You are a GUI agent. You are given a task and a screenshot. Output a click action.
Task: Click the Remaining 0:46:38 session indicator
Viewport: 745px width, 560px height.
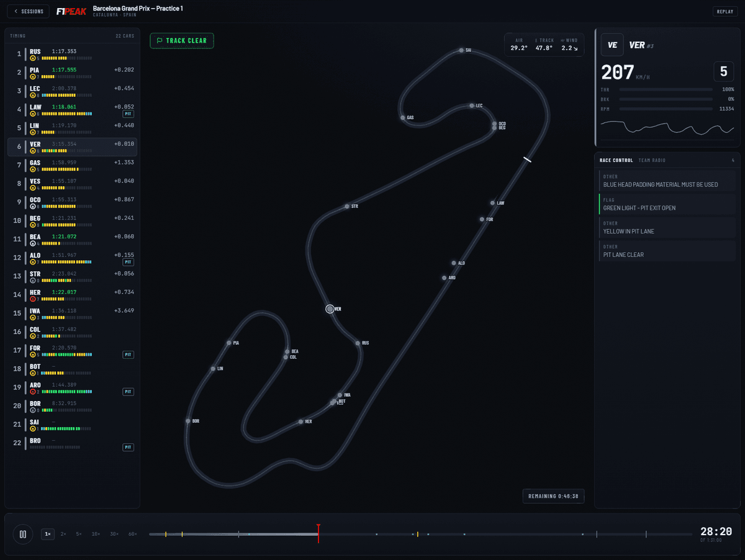click(554, 496)
